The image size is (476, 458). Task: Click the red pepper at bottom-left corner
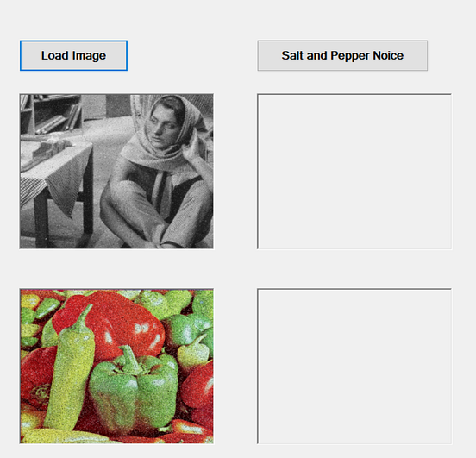point(34,377)
